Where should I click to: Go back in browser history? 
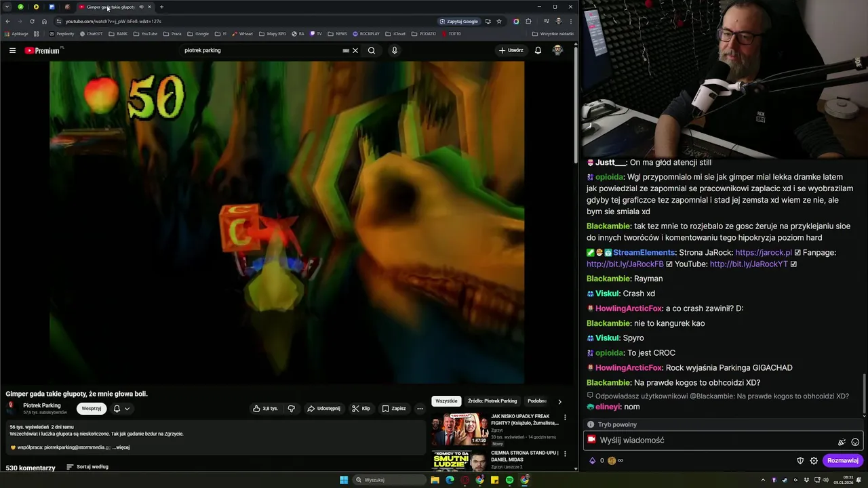coord(7,21)
